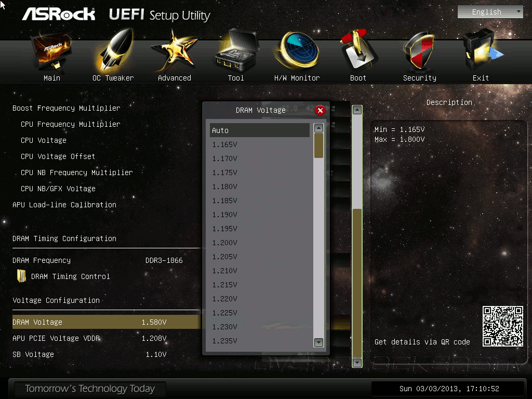
Task: Click the QR code image
Action: [x=503, y=326]
